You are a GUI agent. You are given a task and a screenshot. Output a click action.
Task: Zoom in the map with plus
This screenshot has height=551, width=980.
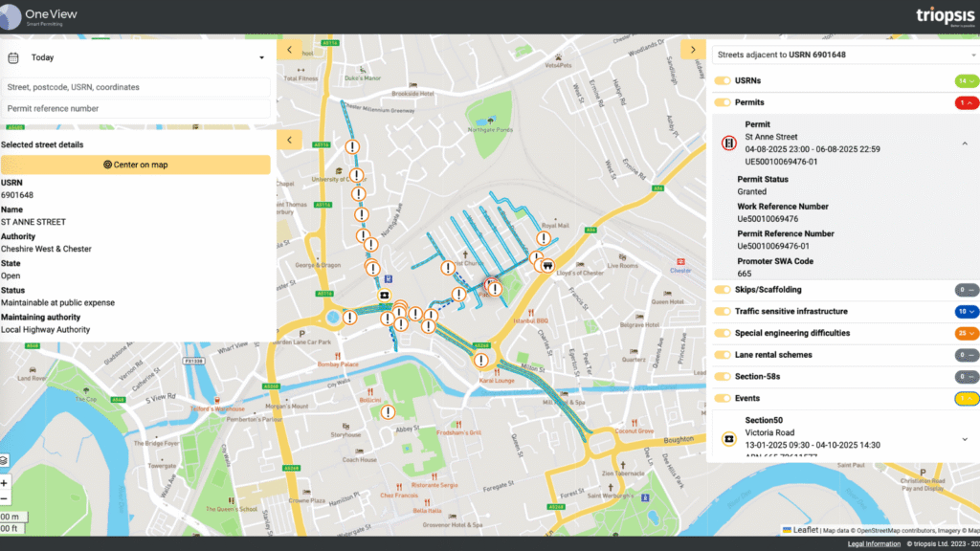point(4,483)
